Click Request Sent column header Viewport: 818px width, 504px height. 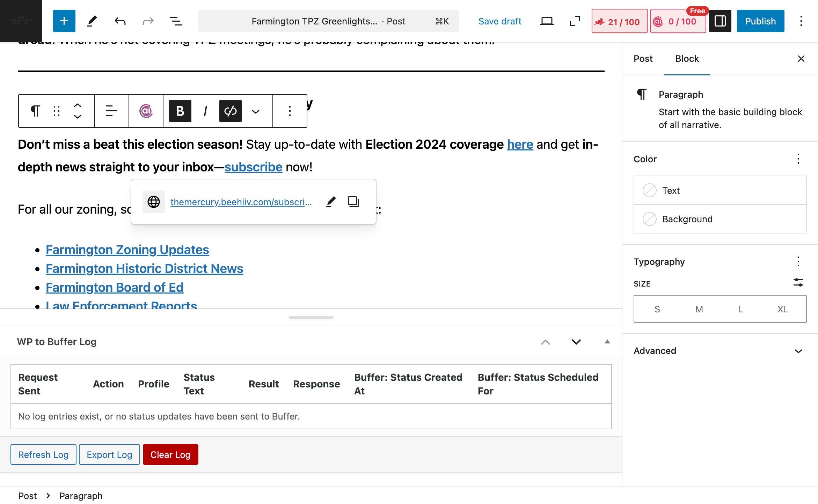(x=38, y=384)
